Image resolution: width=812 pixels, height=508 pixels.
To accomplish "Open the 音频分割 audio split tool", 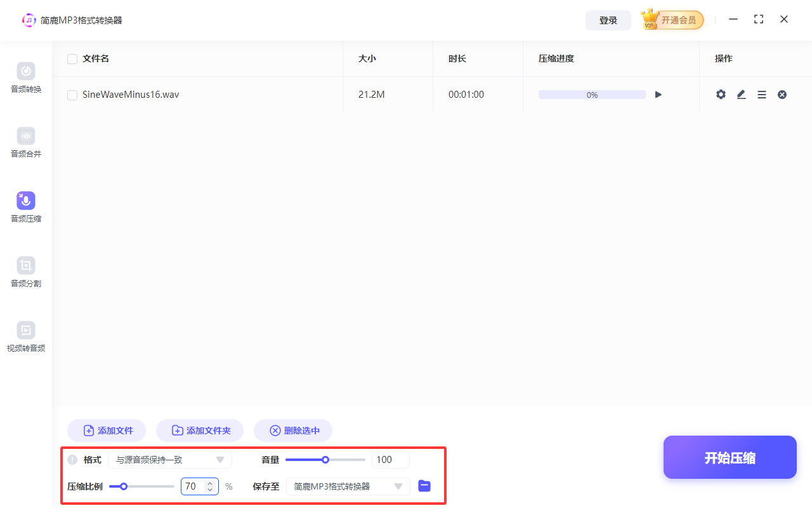I will coord(25,272).
